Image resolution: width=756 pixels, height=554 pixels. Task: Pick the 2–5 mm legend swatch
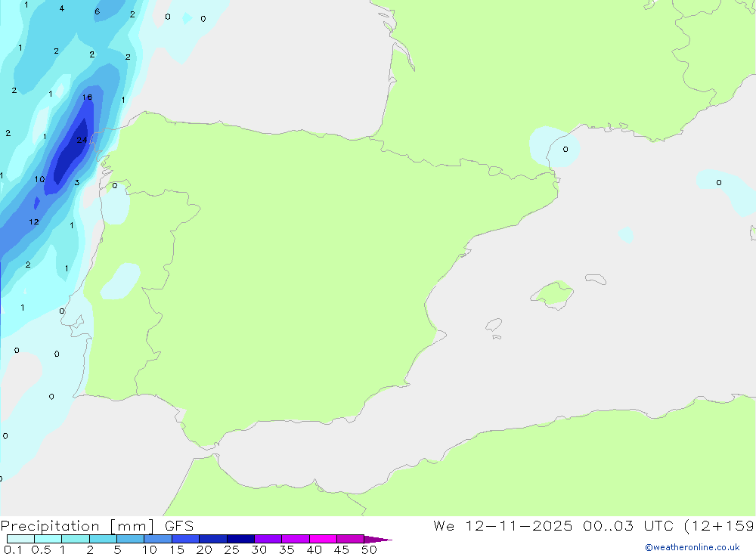pyautogui.click(x=103, y=539)
